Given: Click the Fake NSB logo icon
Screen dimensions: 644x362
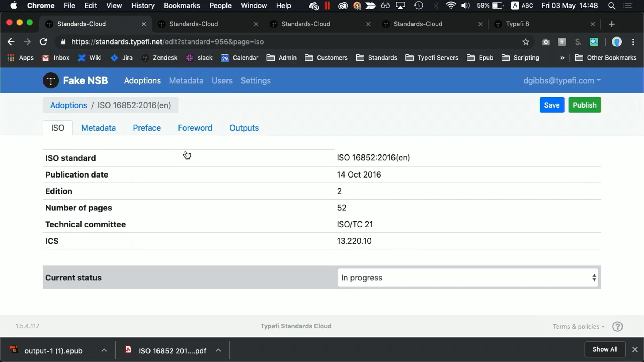Looking at the screenshot, I should click(x=51, y=80).
